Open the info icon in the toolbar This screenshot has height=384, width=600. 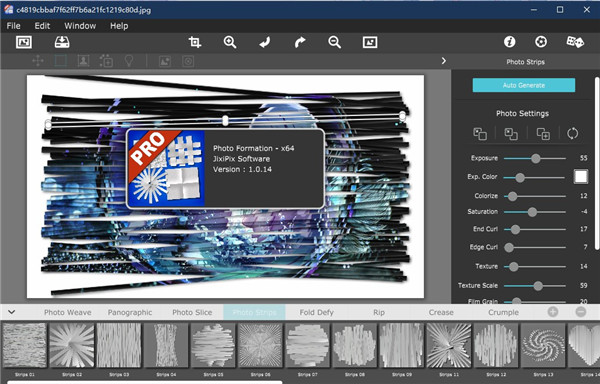(509, 42)
